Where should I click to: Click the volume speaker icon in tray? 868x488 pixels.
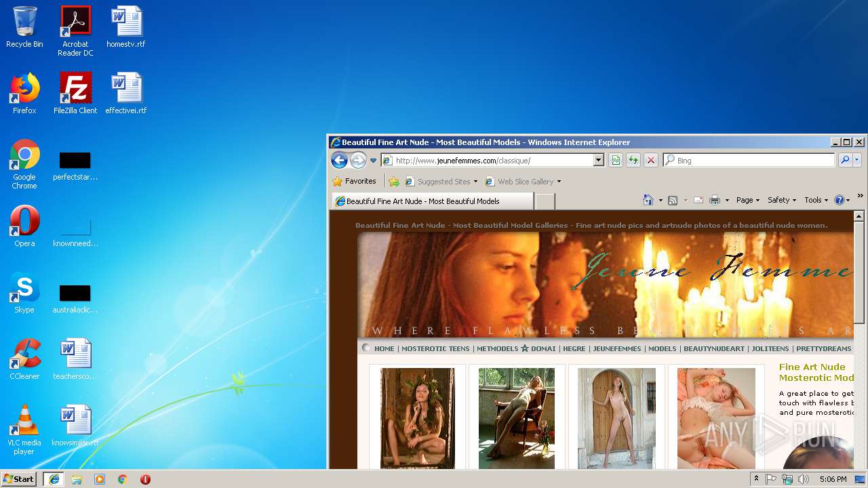point(804,479)
